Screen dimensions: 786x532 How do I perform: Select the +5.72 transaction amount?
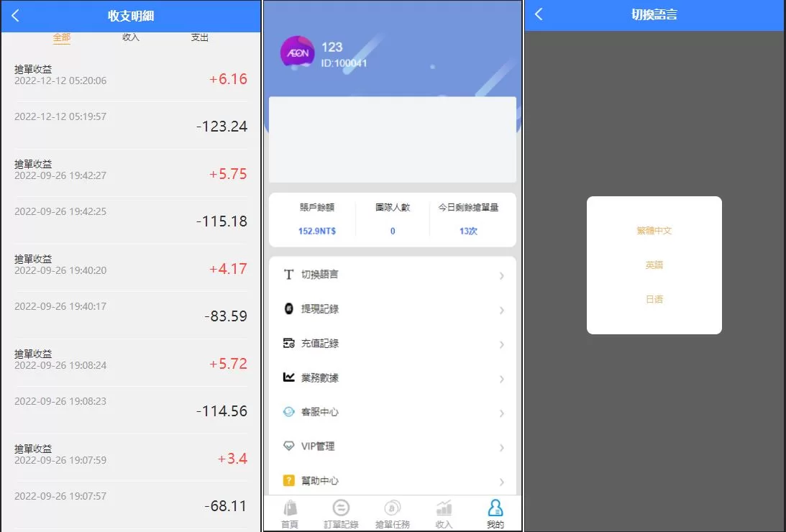[228, 363]
